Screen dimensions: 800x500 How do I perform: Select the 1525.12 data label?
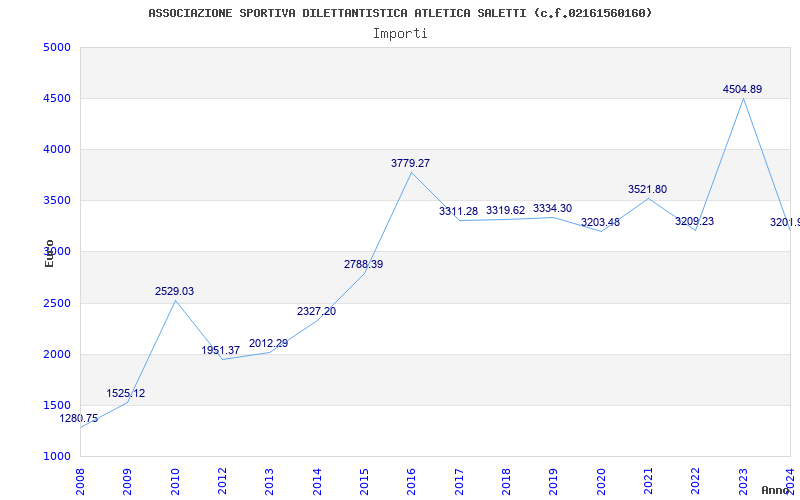[x=126, y=394]
